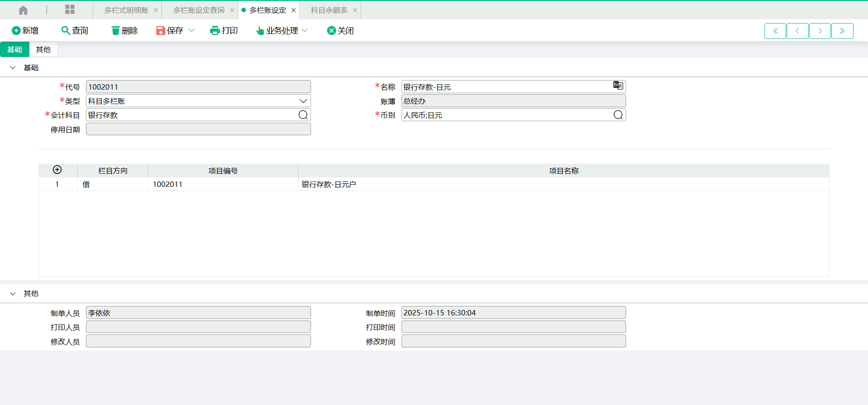
Task: Add a row with the table plus icon
Action: click(x=57, y=170)
